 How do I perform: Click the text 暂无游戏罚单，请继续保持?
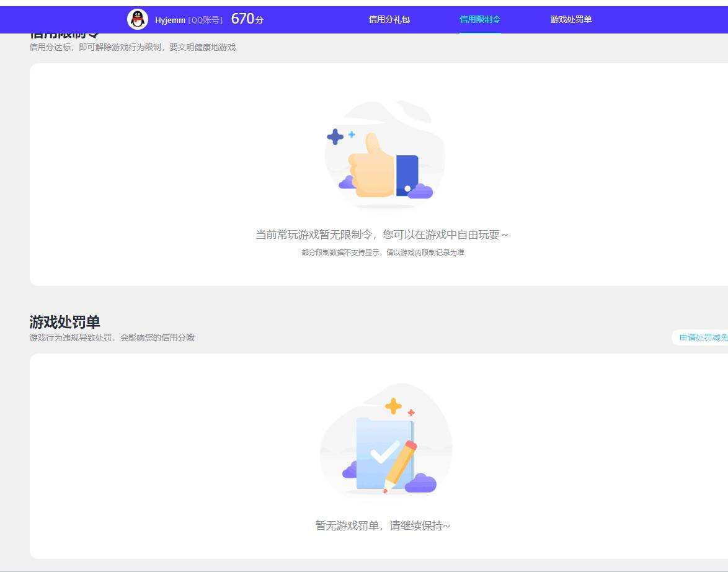point(383,525)
